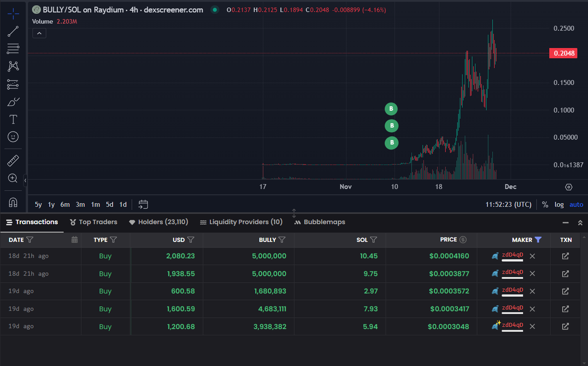Remove maker filter on the 600.58 row
Image resolution: width=588 pixels, height=366 pixels.
[x=533, y=291]
